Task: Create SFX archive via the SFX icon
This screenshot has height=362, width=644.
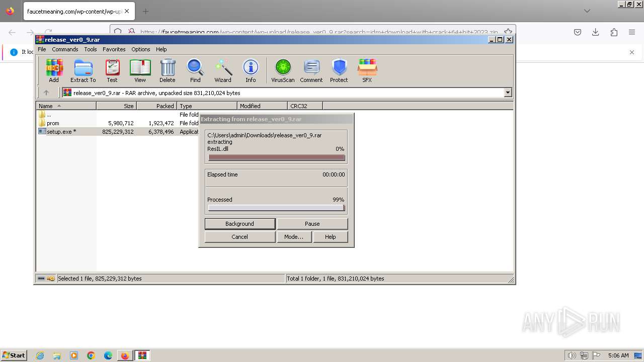Action: (x=367, y=70)
